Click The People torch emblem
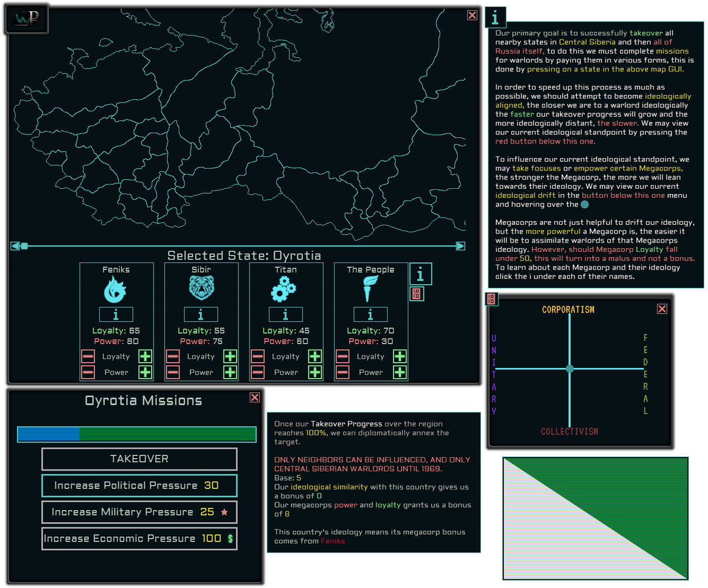The image size is (708, 588). click(x=371, y=290)
